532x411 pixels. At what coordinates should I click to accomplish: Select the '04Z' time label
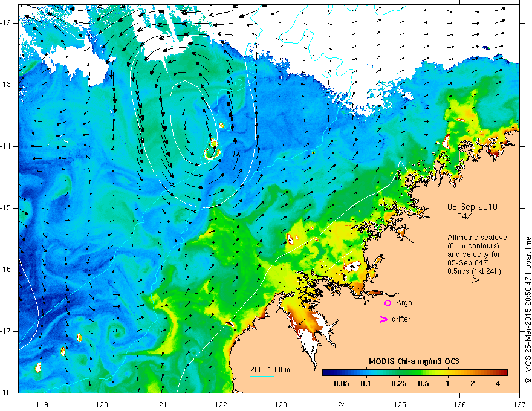click(x=464, y=216)
